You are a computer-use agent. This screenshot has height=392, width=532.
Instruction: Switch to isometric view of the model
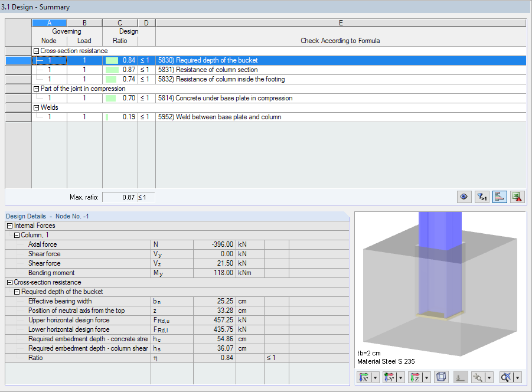[x=441, y=377]
